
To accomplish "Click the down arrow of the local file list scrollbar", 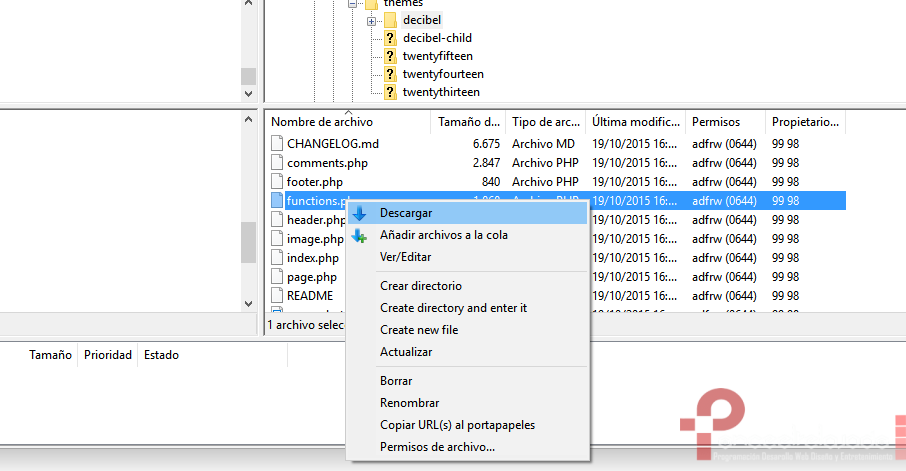I will [248, 303].
